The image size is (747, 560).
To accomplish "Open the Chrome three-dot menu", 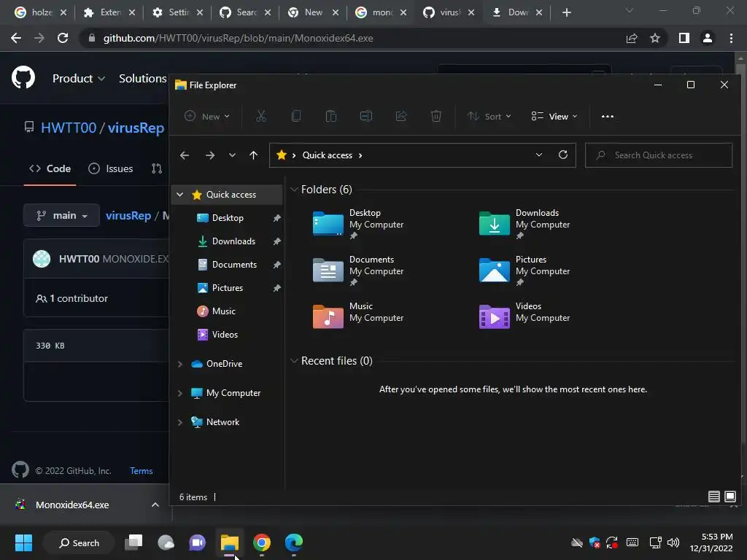I will pos(731,38).
